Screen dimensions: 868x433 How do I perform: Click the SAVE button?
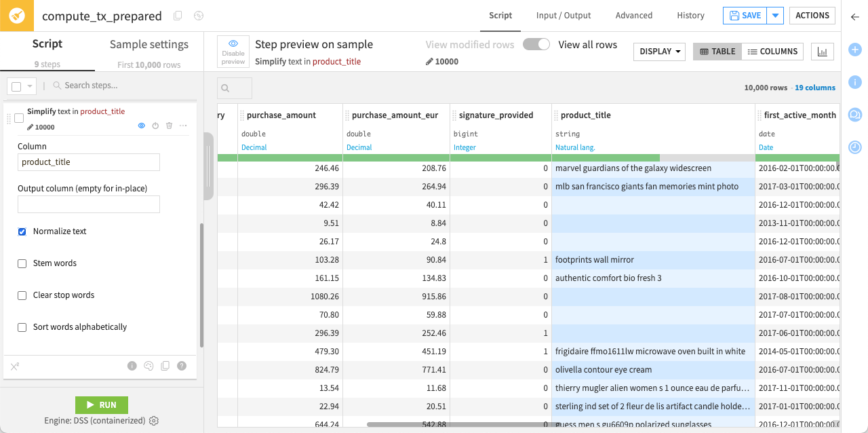tap(745, 16)
